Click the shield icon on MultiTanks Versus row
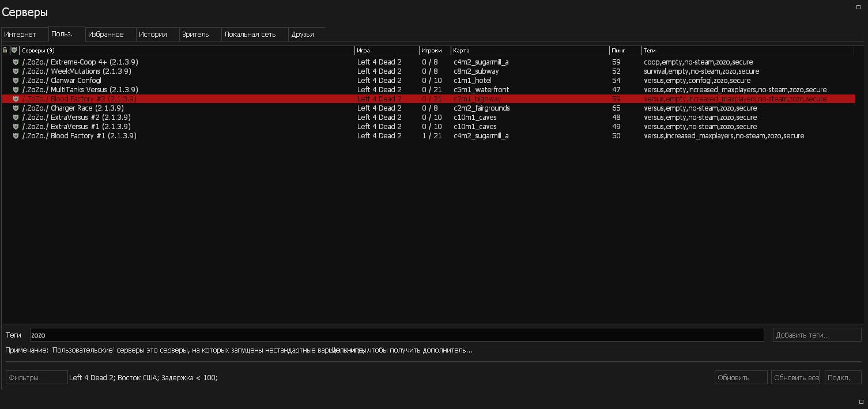 (16, 90)
